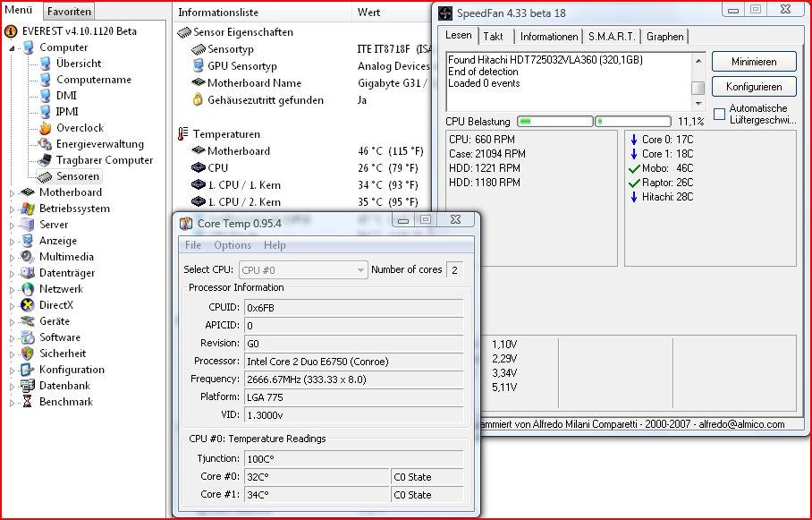Collapse the Computer tree node
The width and height of the screenshot is (812, 520).
coord(12,48)
